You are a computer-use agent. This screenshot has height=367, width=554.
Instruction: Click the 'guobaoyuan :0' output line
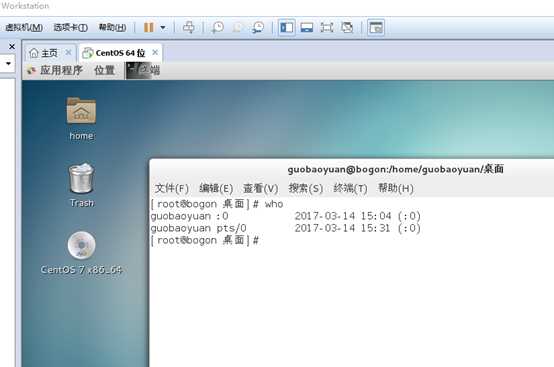tap(189, 216)
